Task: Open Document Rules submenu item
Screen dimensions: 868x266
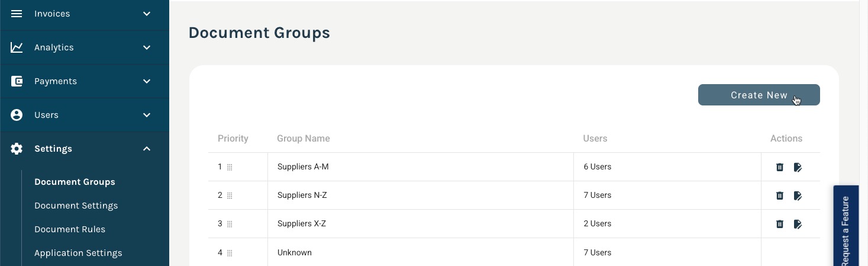Action: pos(70,229)
